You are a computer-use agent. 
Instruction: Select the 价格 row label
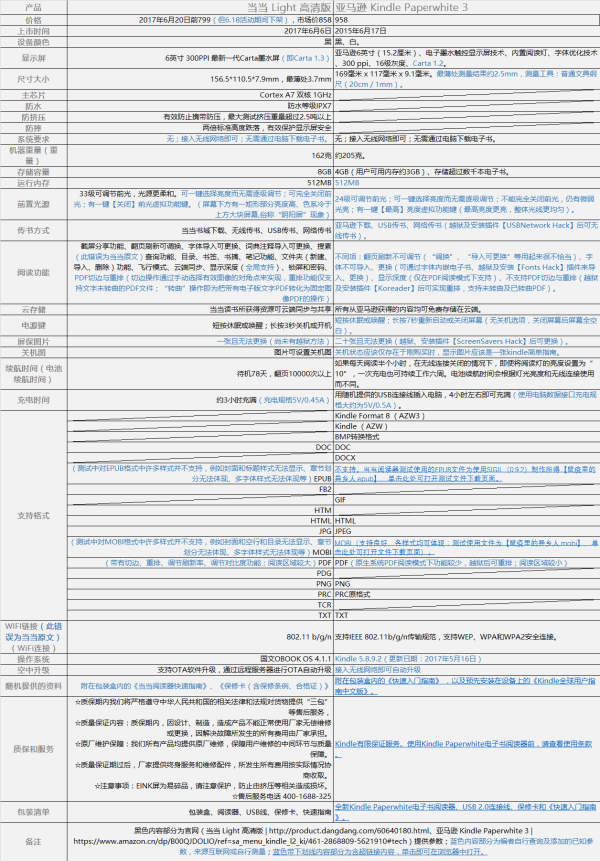coord(33,20)
